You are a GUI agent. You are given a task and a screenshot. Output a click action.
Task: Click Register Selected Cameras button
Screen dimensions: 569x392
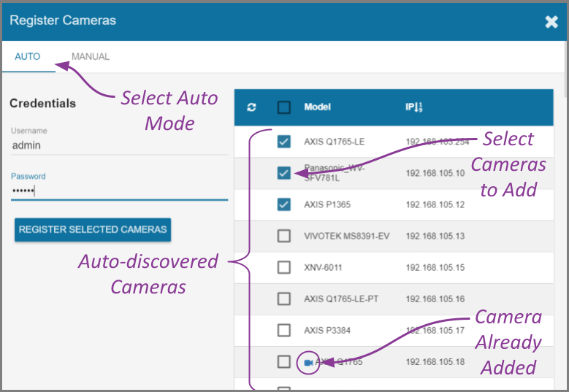93,229
